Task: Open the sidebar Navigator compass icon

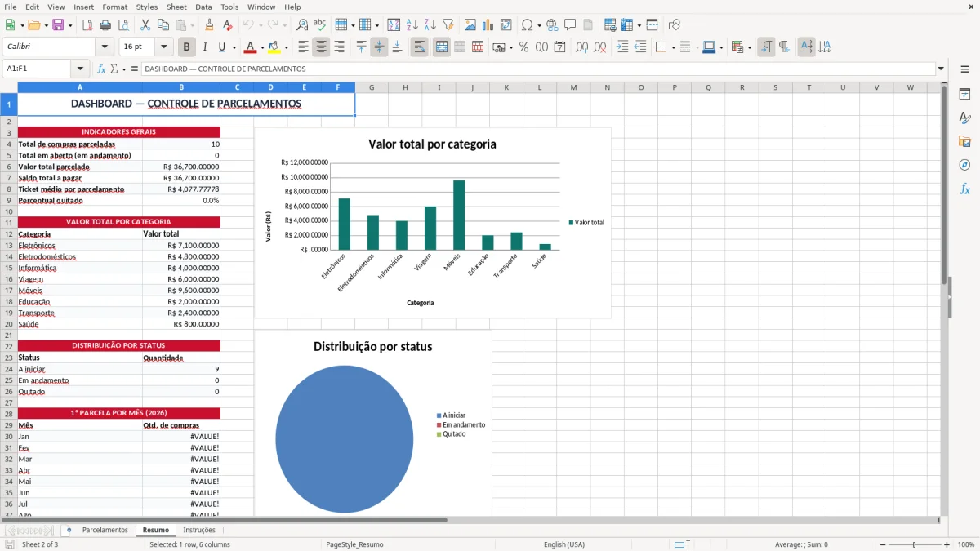Action: click(x=964, y=165)
